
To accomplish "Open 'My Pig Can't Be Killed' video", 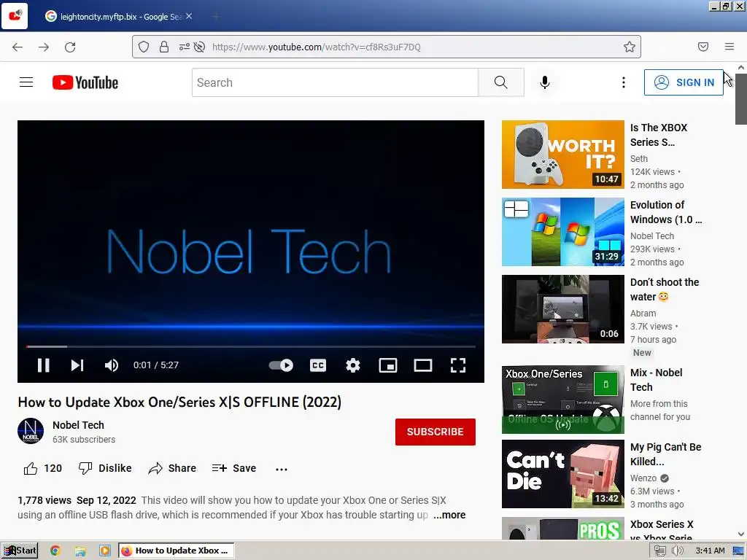I will click(x=562, y=474).
